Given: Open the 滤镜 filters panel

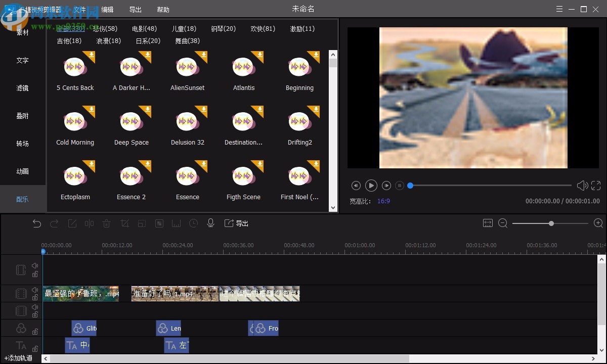Looking at the screenshot, I should coord(22,88).
